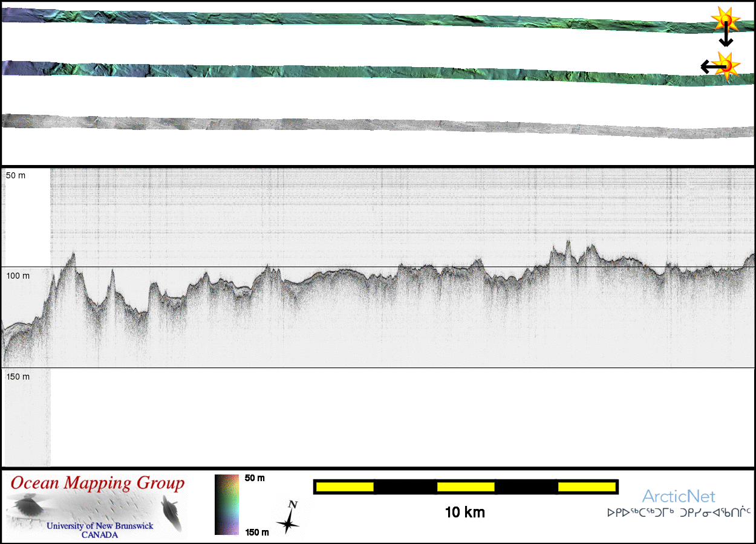Click University of New Brunswick CANADA text

coord(100,530)
